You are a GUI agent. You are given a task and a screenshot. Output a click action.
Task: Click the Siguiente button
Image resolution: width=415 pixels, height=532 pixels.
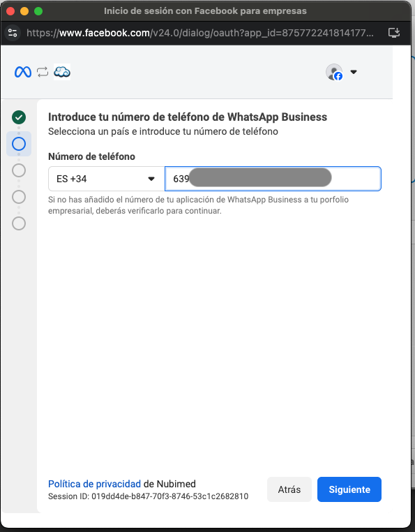349,489
